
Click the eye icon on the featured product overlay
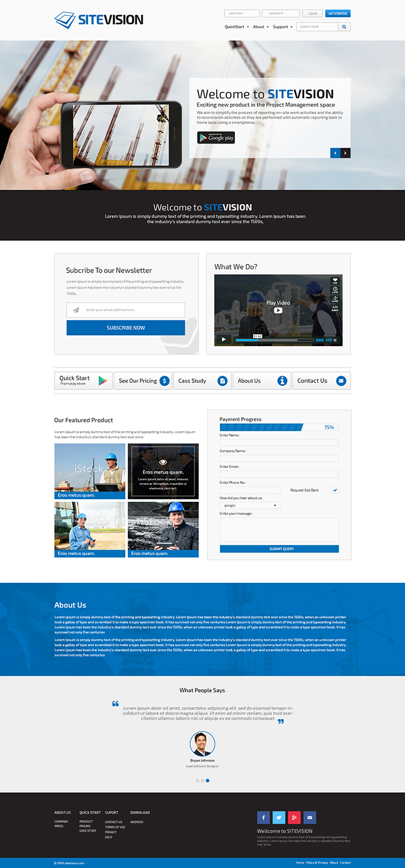163,462
